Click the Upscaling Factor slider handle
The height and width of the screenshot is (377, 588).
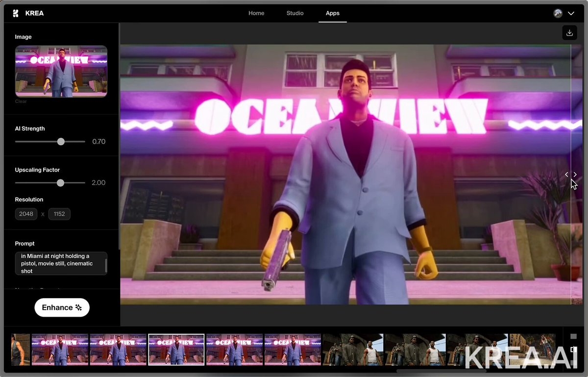pos(60,183)
